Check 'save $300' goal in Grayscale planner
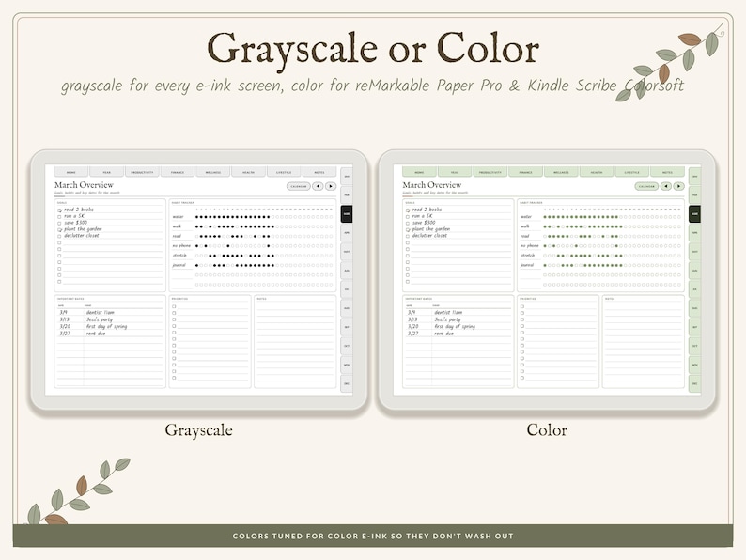 [59, 223]
